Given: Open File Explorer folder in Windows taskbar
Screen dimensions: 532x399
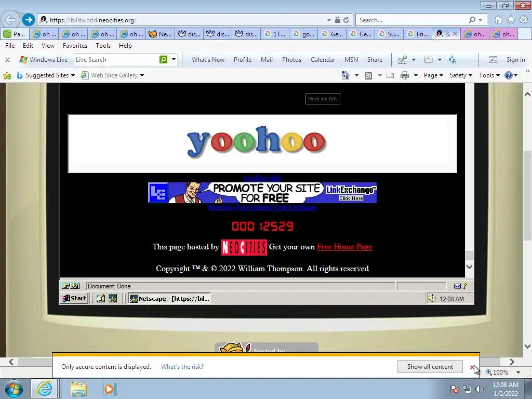Looking at the screenshot, I should pyautogui.click(x=79, y=389).
